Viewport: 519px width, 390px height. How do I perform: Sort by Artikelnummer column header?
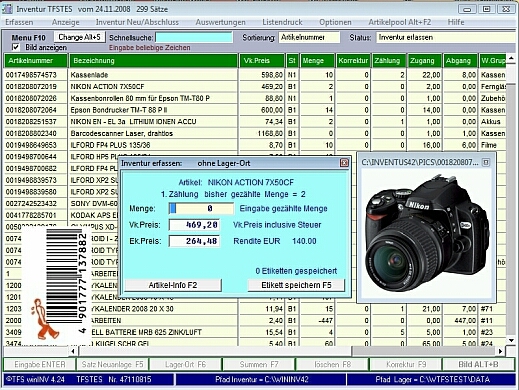tap(36, 61)
